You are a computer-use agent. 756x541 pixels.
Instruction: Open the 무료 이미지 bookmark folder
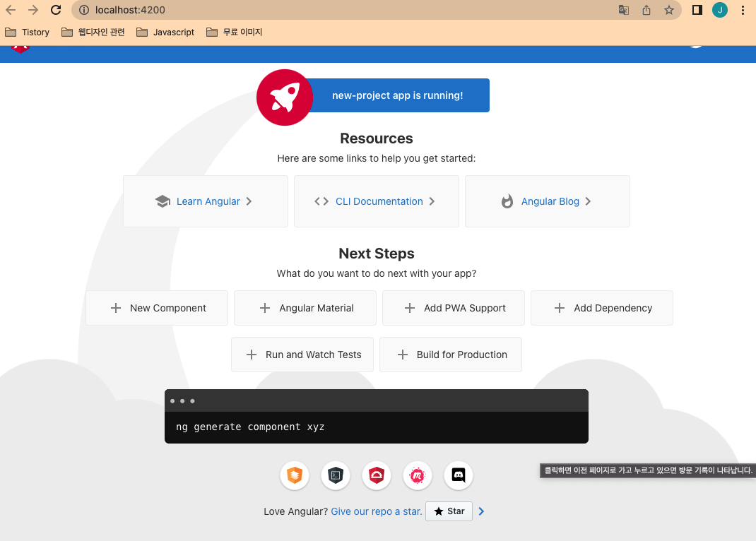pos(235,32)
